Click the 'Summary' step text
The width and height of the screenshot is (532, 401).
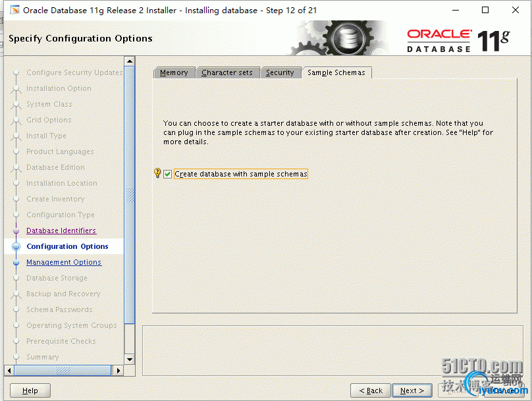[x=43, y=358]
